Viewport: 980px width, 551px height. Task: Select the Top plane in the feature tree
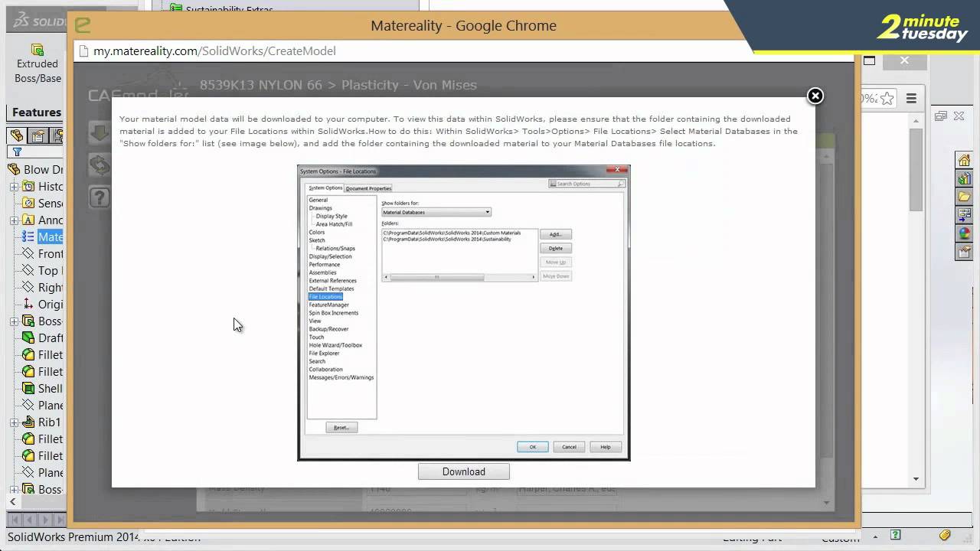[x=43, y=271]
